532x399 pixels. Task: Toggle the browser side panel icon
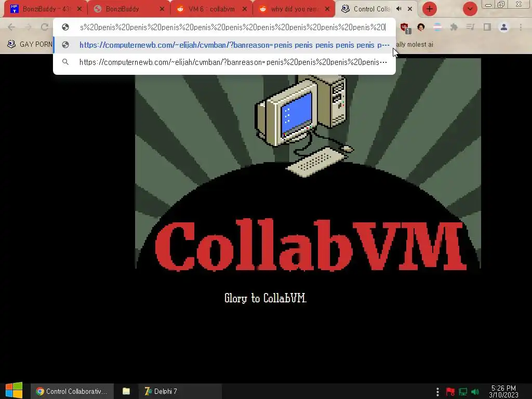[x=487, y=27]
